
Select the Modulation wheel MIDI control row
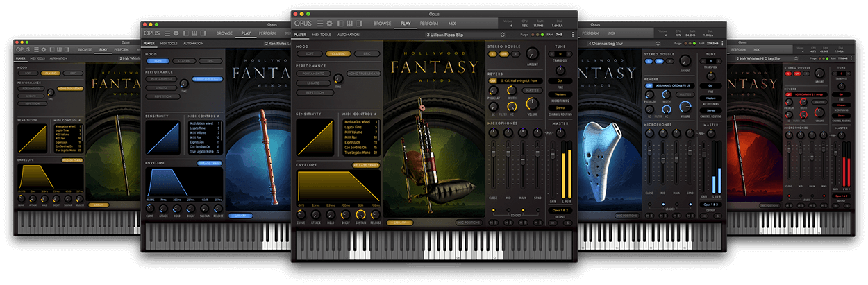361,121
